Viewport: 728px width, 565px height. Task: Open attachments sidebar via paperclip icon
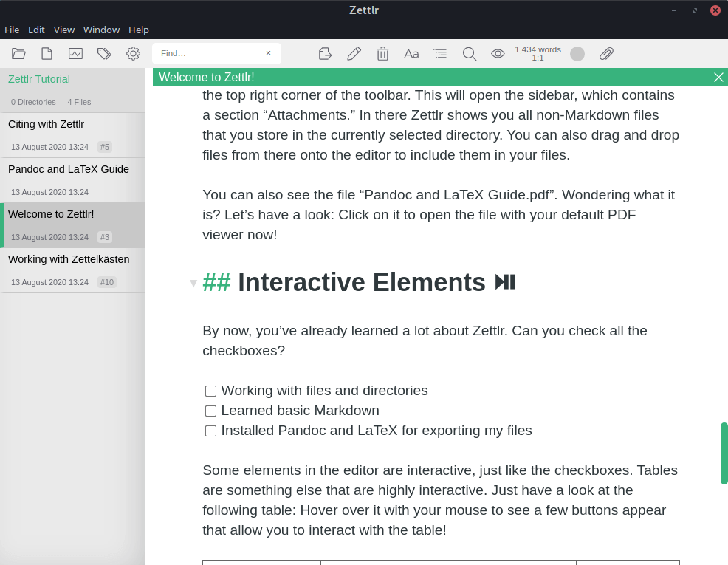[606, 54]
